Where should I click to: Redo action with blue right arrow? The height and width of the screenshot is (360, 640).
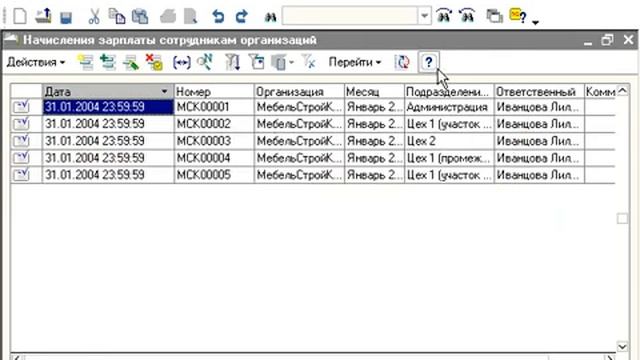242,17
